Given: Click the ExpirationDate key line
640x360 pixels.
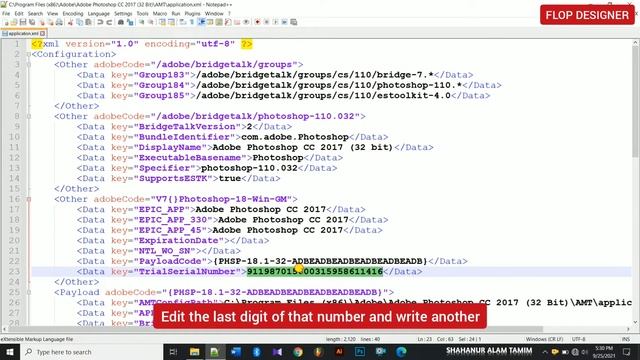Looking at the screenshot, I should click(173, 240).
